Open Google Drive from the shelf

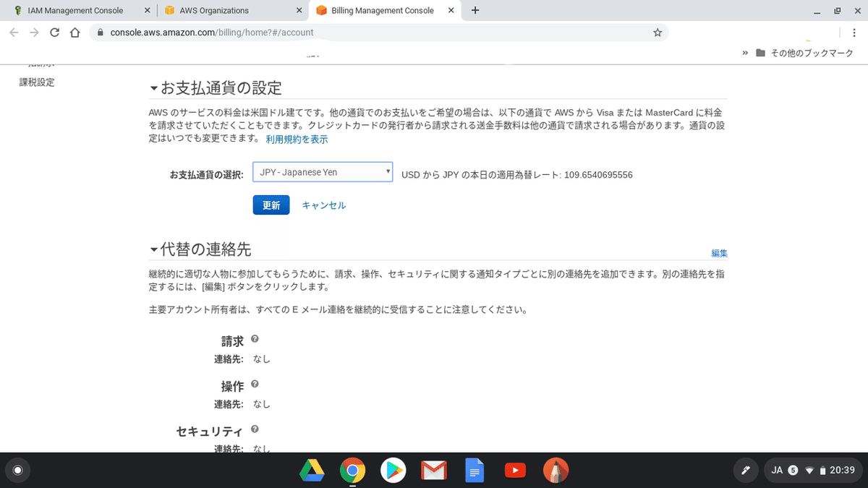click(x=311, y=470)
